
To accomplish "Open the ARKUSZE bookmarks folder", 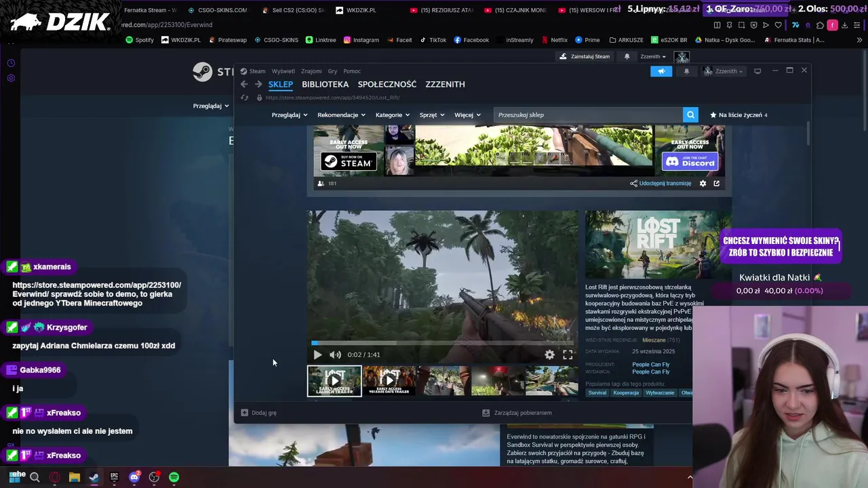I will [x=626, y=40].
